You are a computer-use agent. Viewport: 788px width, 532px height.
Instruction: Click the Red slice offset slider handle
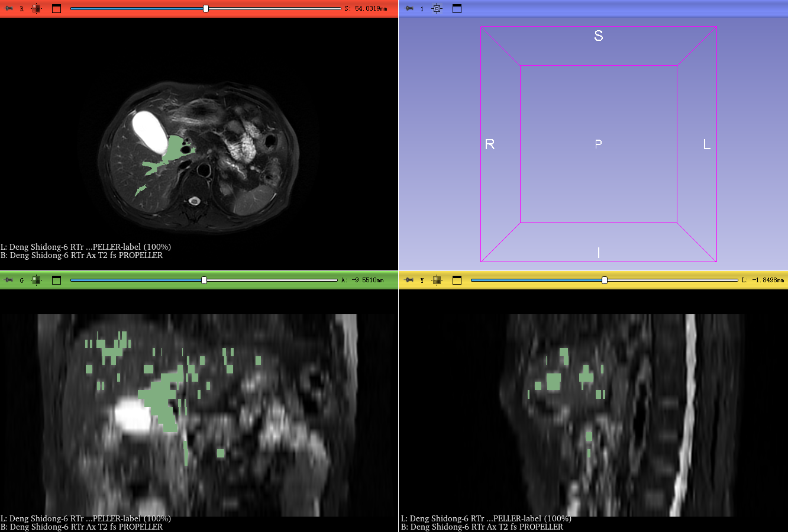pos(206,9)
